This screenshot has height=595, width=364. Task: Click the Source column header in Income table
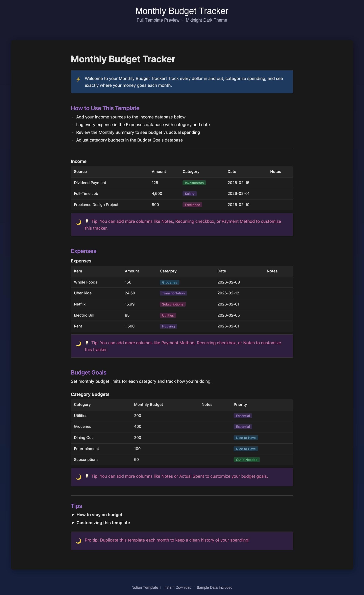pyautogui.click(x=80, y=172)
